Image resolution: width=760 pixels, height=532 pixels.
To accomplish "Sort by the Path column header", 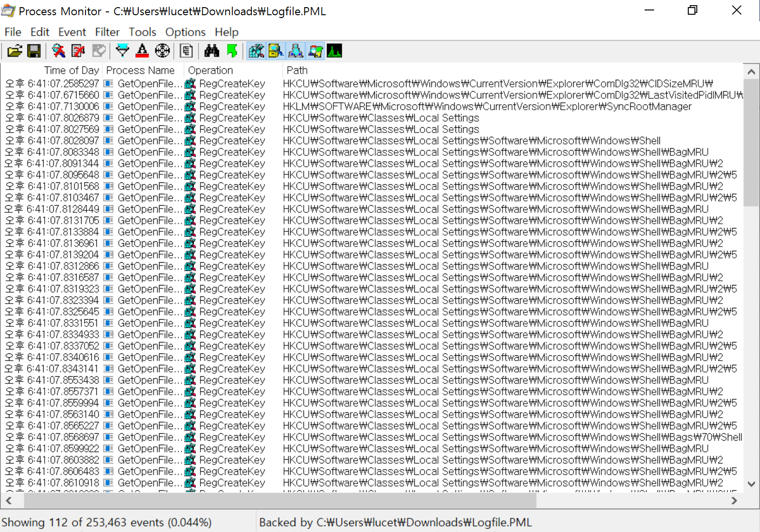I will [x=513, y=70].
